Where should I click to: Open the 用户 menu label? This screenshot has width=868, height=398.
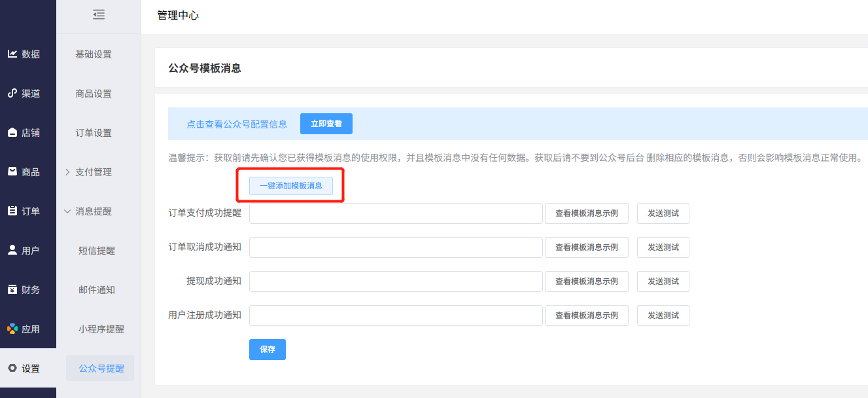(31, 251)
